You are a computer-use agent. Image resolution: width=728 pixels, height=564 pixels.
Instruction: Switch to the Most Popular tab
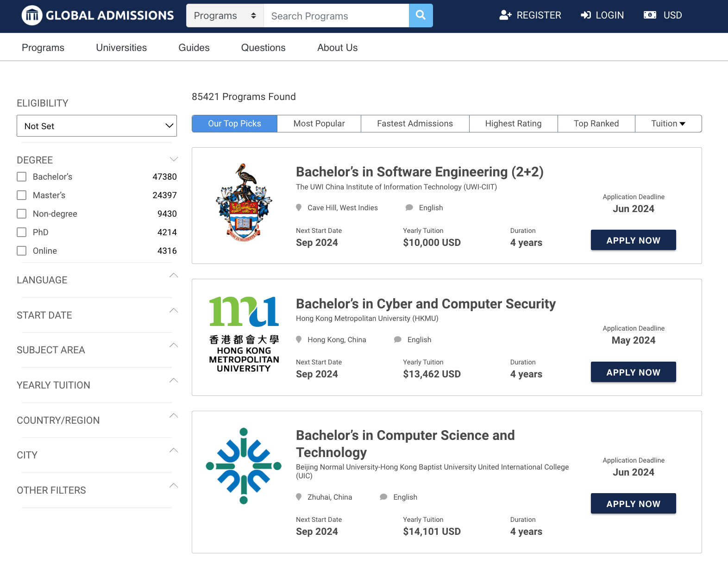coord(319,124)
